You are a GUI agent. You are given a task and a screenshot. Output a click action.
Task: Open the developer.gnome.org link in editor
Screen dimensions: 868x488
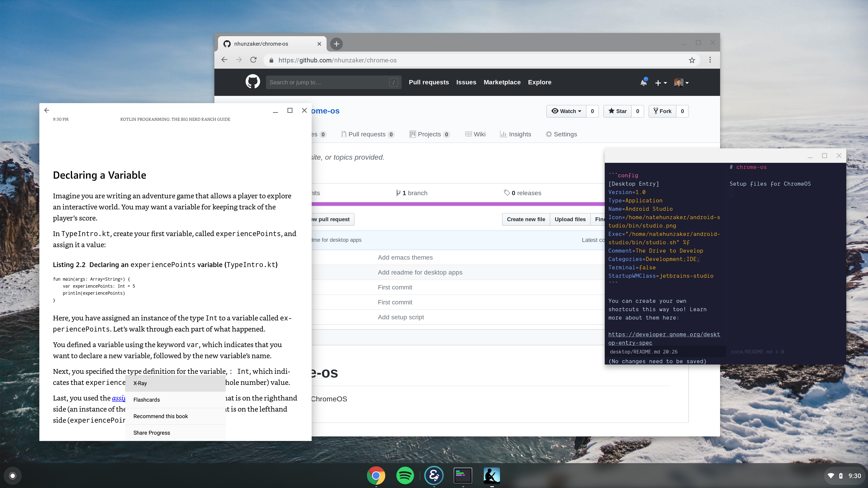(x=664, y=334)
